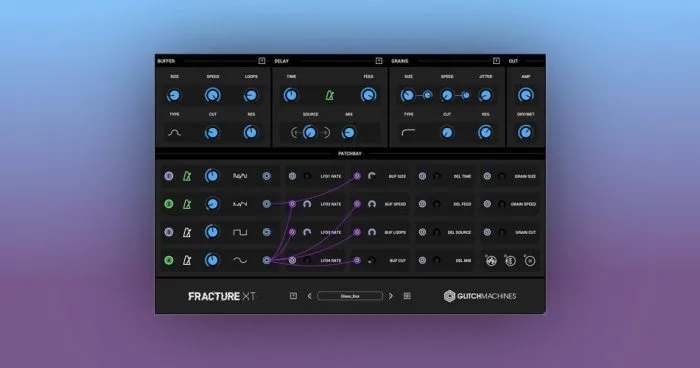This screenshot has height=368, width=700.
Task: Click the GRAIN SIZE input jack
Action: coord(488,176)
